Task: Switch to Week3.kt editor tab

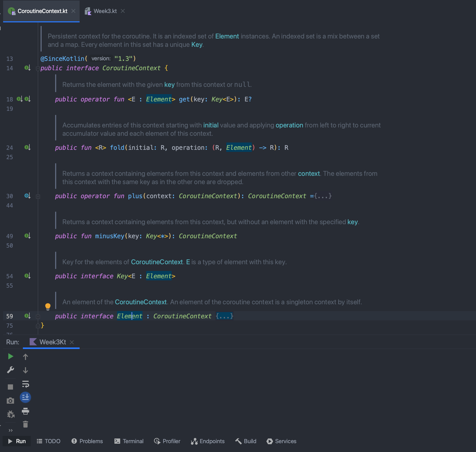Action: coord(105,11)
